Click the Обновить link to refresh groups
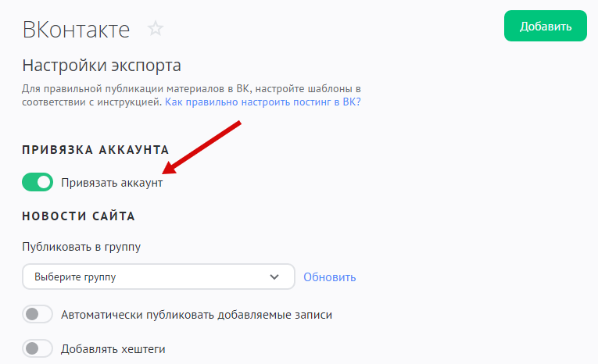Screen dimensions: 598x364 pos(329,277)
